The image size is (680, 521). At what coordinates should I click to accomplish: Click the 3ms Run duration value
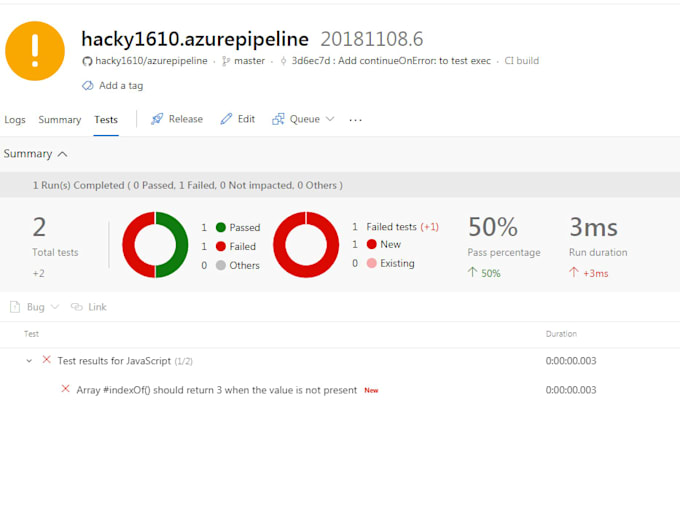pos(593,227)
